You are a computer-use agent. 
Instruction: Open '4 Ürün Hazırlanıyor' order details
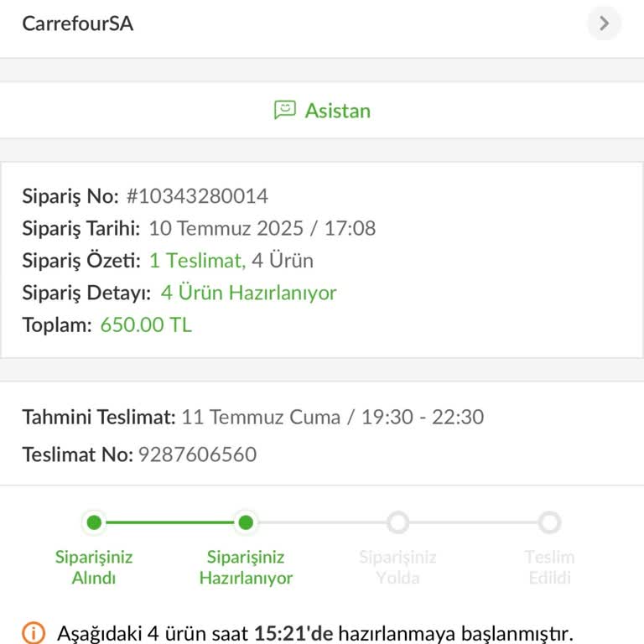(248, 293)
